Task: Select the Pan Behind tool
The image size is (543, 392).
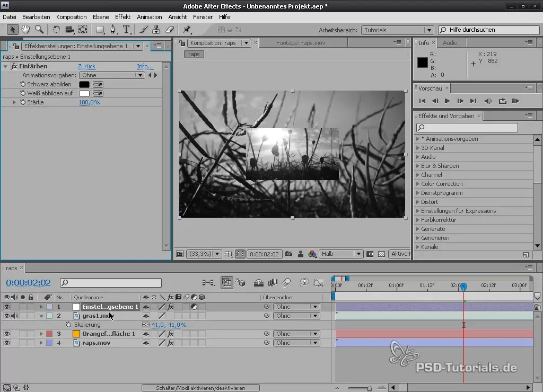Action: click(x=83, y=30)
